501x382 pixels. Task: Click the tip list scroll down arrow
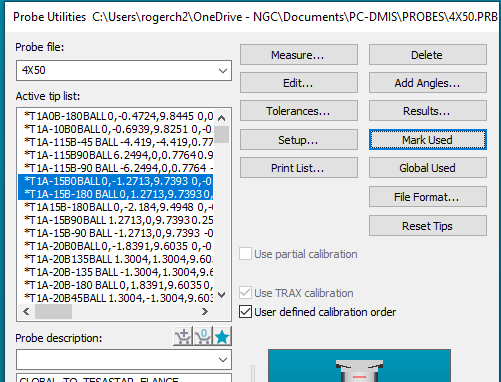point(221,295)
